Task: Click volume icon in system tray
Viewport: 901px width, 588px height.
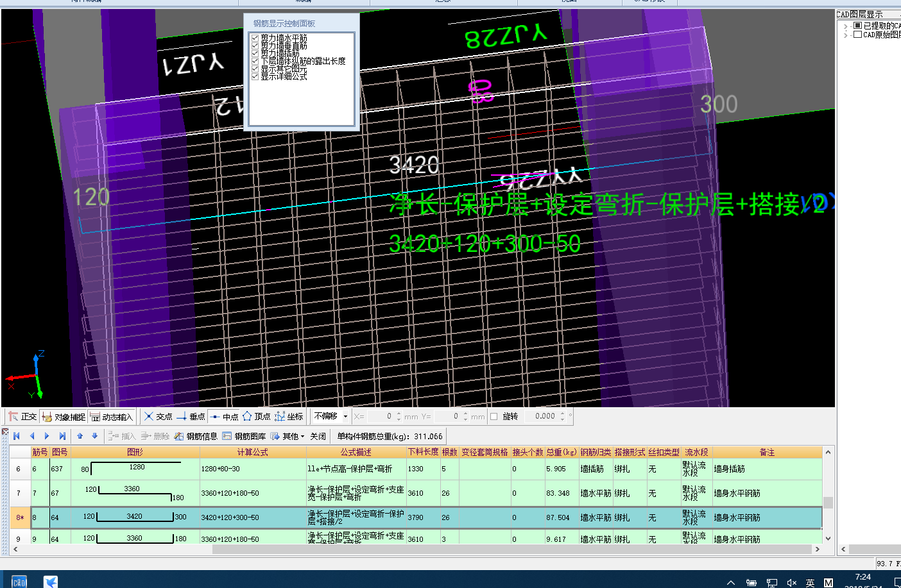Action: (x=791, y=582)
